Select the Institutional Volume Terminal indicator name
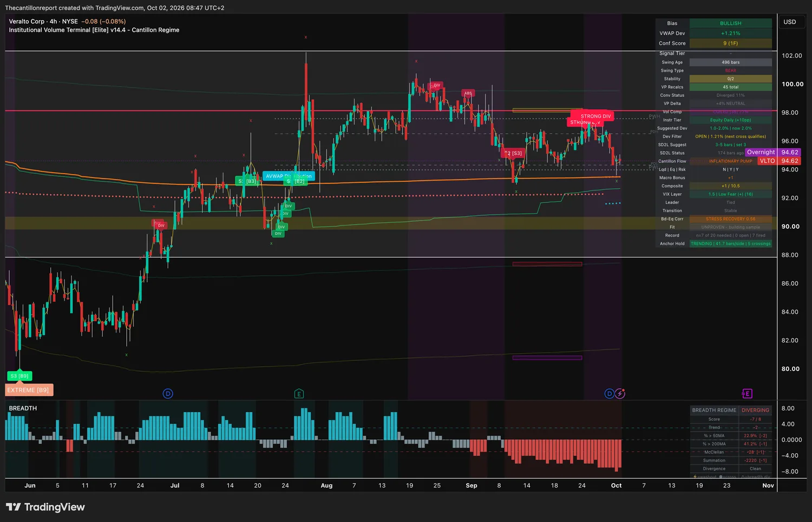 click(x=94, y=30)
